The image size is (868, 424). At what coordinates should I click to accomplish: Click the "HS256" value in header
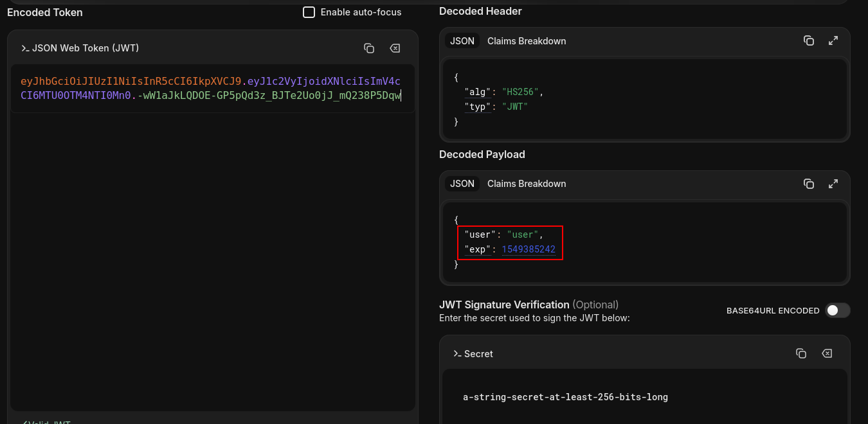coord(520,92)
